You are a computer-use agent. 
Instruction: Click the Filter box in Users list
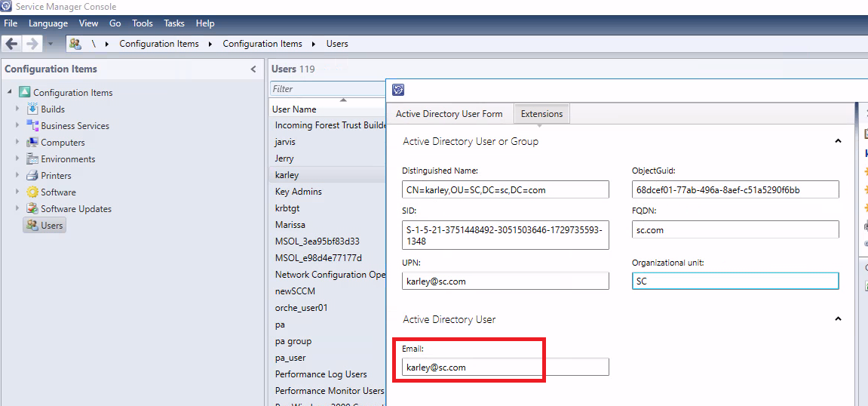click(x=327, y=88)
